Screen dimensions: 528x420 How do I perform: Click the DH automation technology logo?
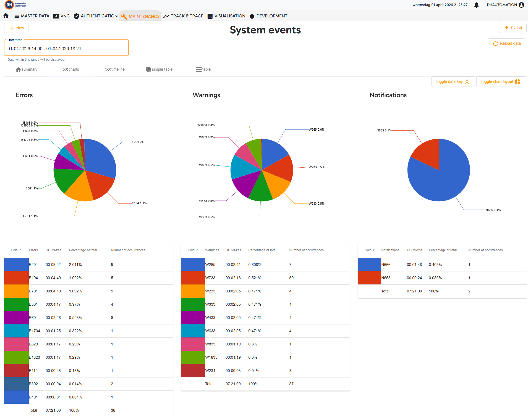[x=15, y=5]
